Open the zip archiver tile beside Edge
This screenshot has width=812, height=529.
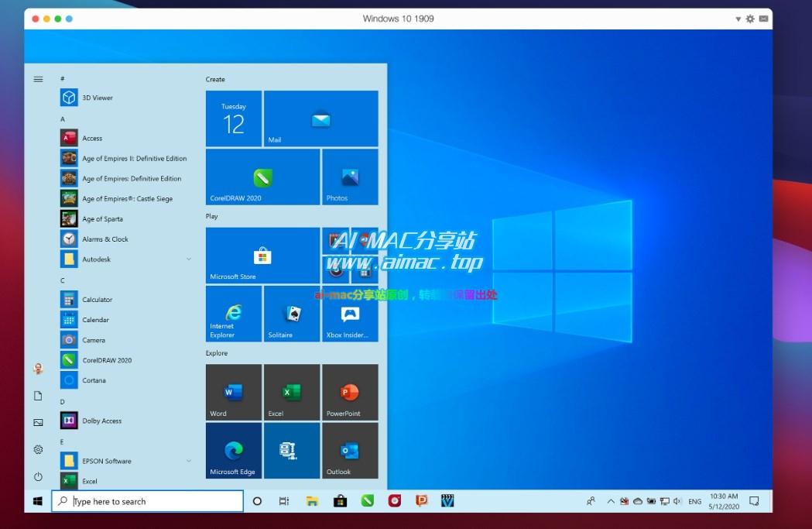[292, 450]
